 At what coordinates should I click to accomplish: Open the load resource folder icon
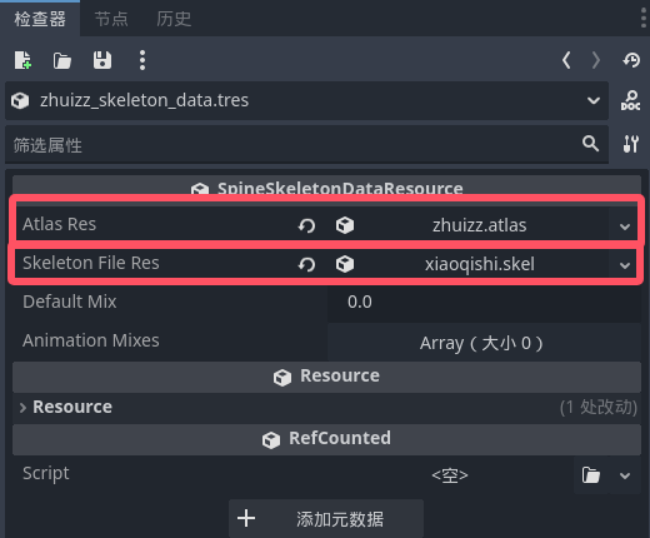coord(62,61)
